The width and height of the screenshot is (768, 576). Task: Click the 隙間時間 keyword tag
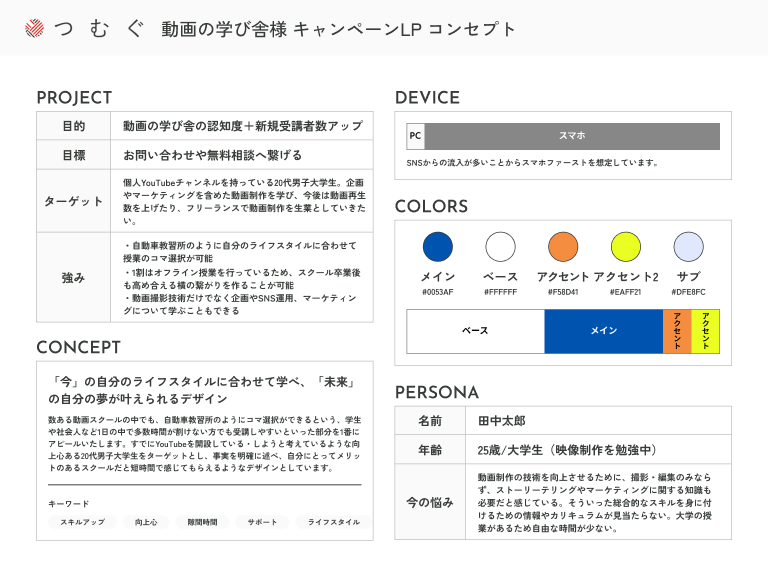(202, 522)
